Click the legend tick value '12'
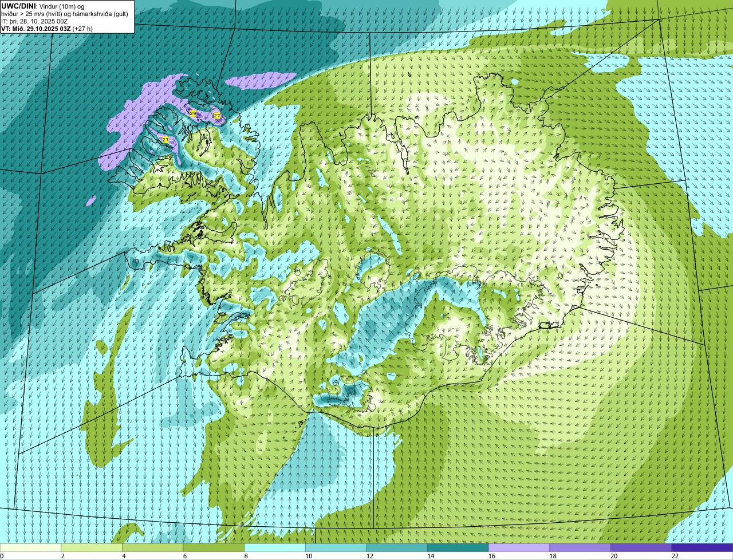Screen dimensions: 733x560 pos(370,555)
